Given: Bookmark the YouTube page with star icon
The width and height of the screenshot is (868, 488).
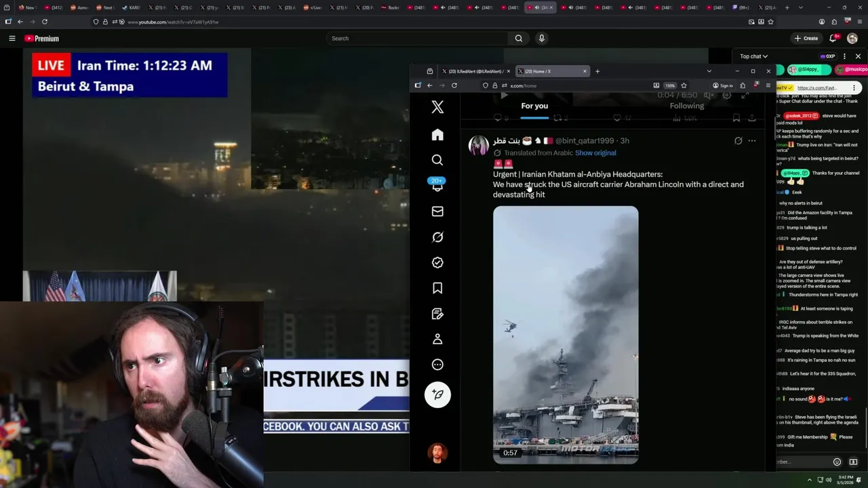Looking at the screenshot, I should 771,22.
